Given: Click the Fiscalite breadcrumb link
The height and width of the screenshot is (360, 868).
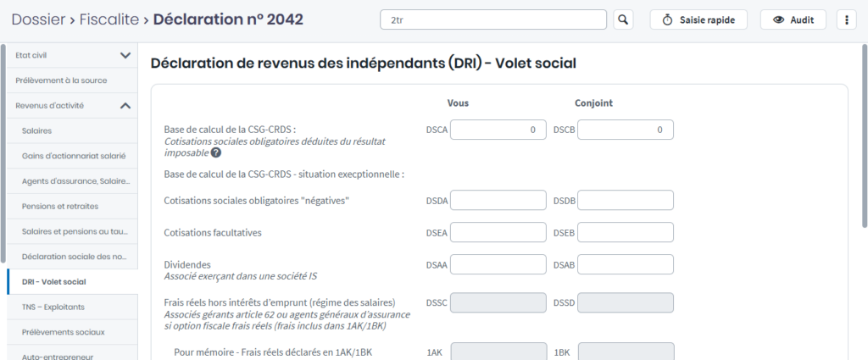Looking at the screenshot, I should pos(108,19).
